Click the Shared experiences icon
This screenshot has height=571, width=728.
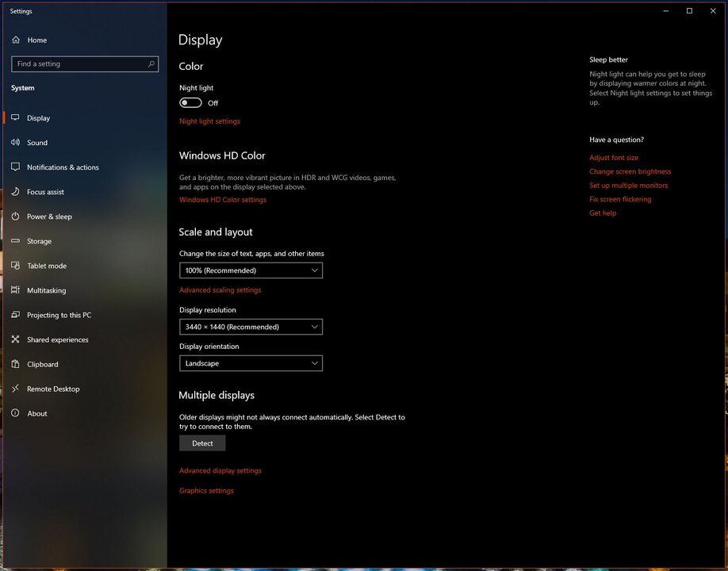pyautogui.click(x=15, y=339)
